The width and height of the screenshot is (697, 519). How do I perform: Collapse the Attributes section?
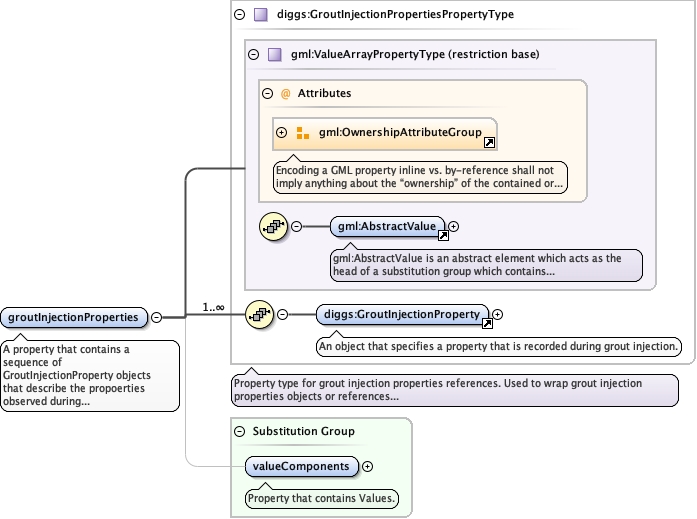tap(267, 94)
